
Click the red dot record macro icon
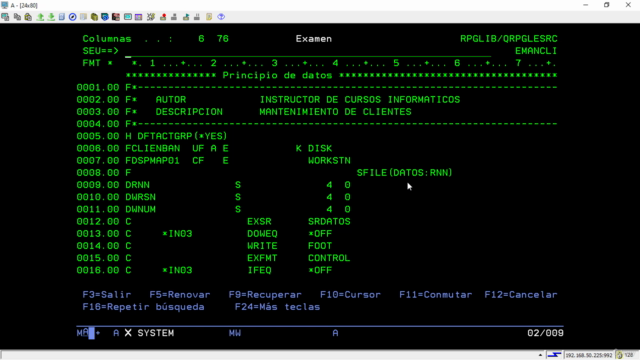click(163, 17)
